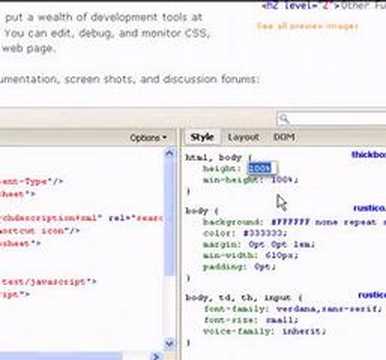
Task: Click HTML panel scroll down arrow
Action: [x=170, y=343]
